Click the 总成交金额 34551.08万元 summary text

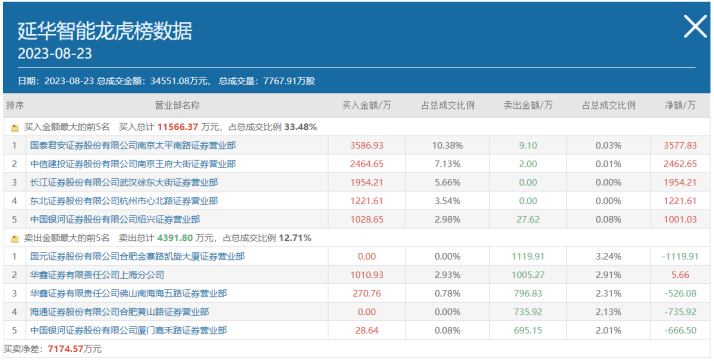coord(154,81)
